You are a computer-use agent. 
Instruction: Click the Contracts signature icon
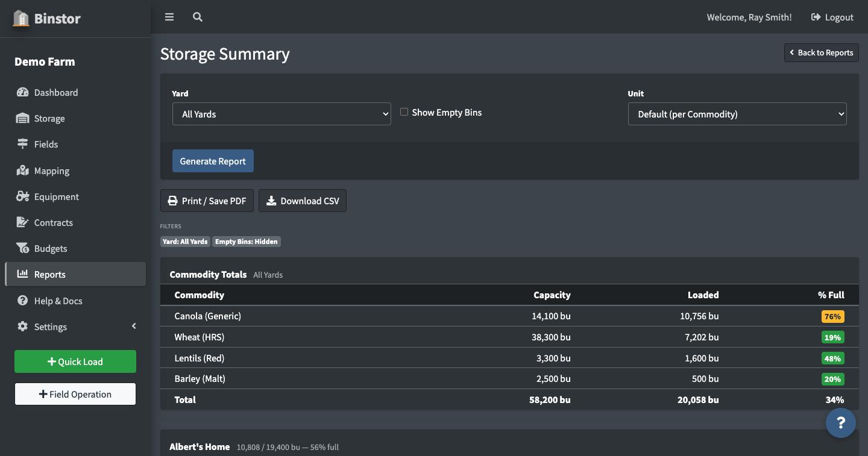[22, 222]
